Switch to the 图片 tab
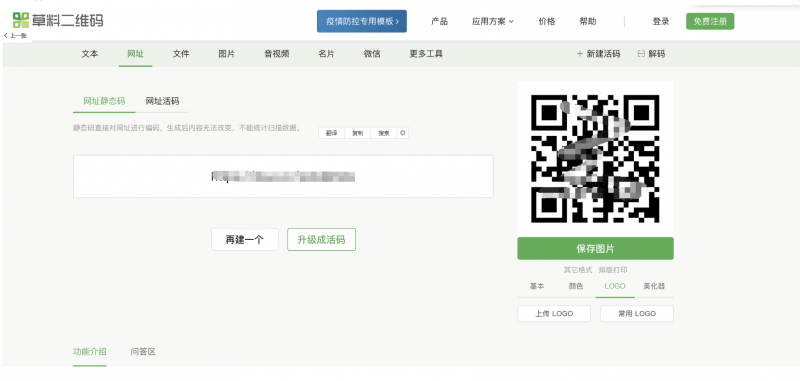 tap(227, 54)
